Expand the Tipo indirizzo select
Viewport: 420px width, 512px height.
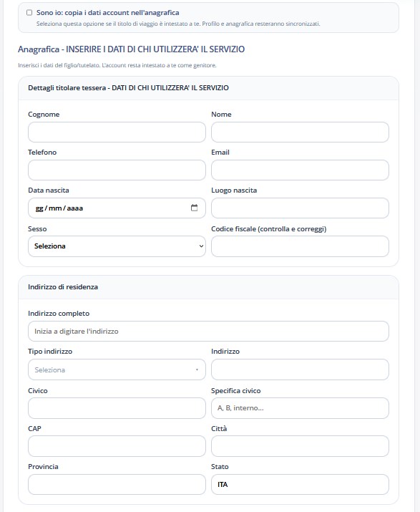click(117, 369)
